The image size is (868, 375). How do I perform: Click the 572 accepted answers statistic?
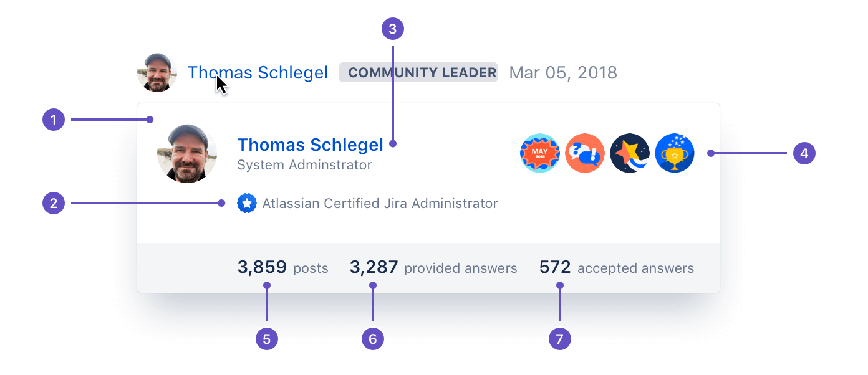(x=616, y=268)
